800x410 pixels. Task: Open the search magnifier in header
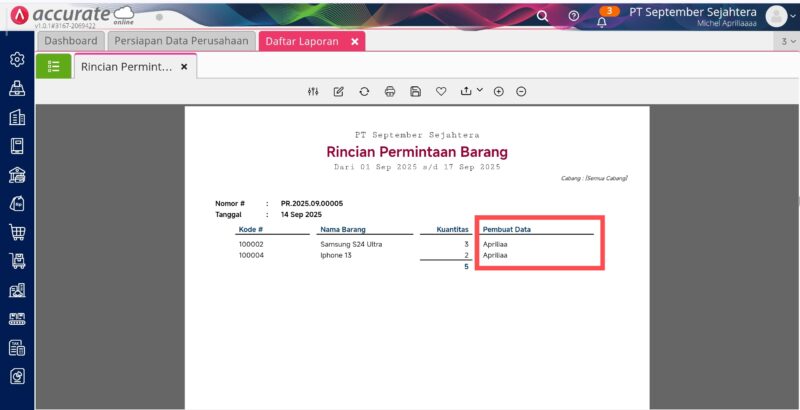click(x=543, y=16)
